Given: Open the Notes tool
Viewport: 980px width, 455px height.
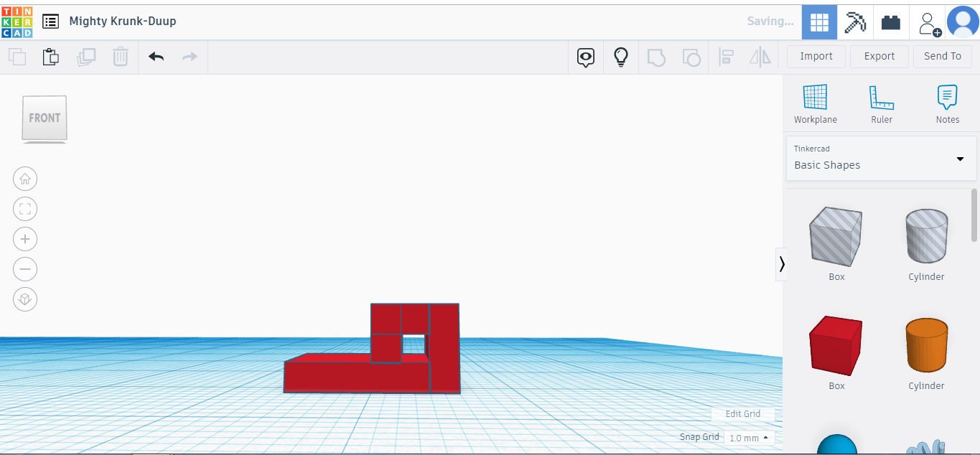Looking at the screenshot, I should click(x=948, y=104).
